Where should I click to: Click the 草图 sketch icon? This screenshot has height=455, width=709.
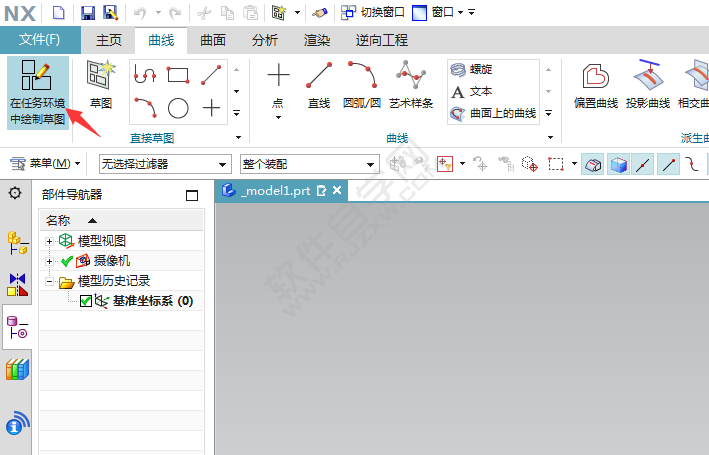101,85
